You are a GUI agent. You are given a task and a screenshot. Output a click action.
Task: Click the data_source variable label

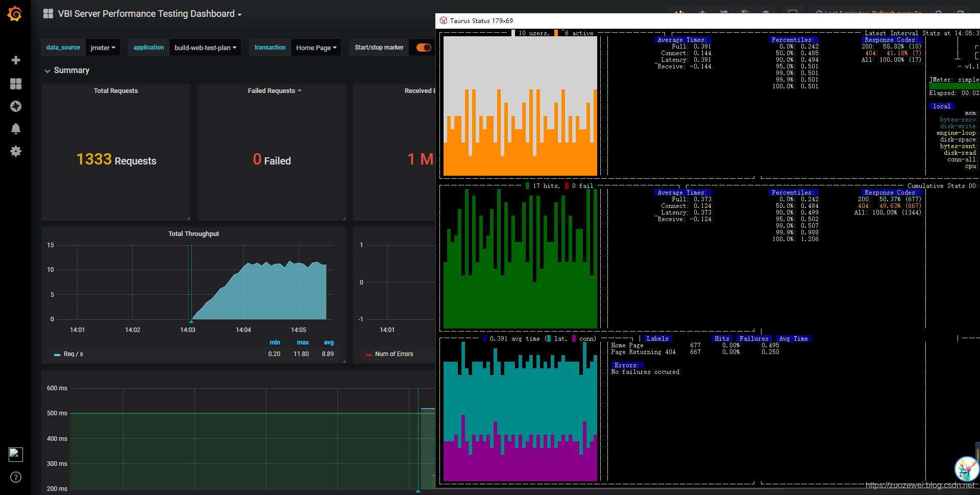(63, 48)
